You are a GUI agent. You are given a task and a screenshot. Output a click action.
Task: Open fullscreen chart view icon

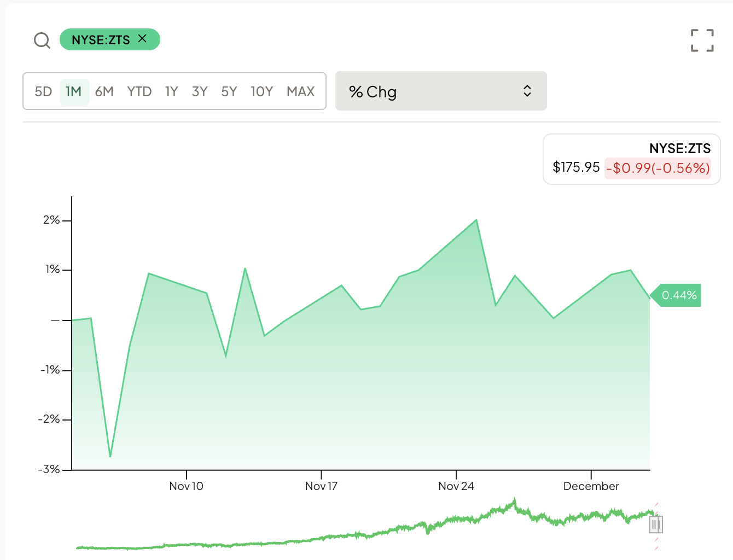pyautogui.click(x=702, y=40)
